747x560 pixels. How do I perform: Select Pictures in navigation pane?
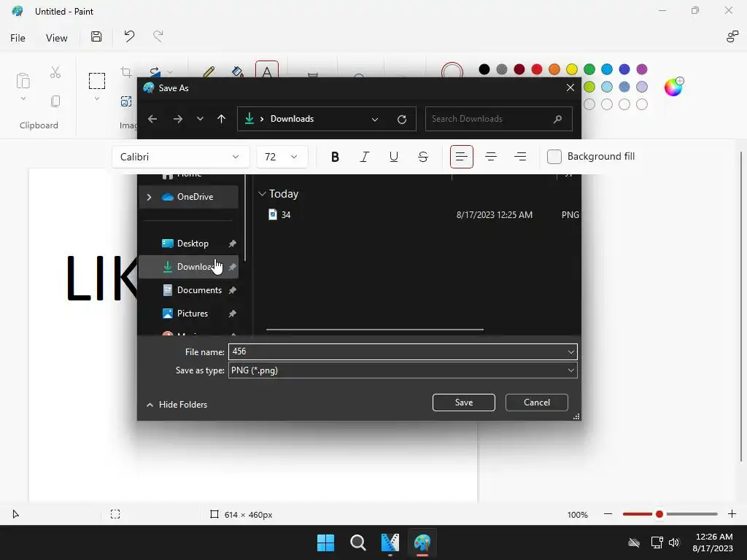point(189,314)
